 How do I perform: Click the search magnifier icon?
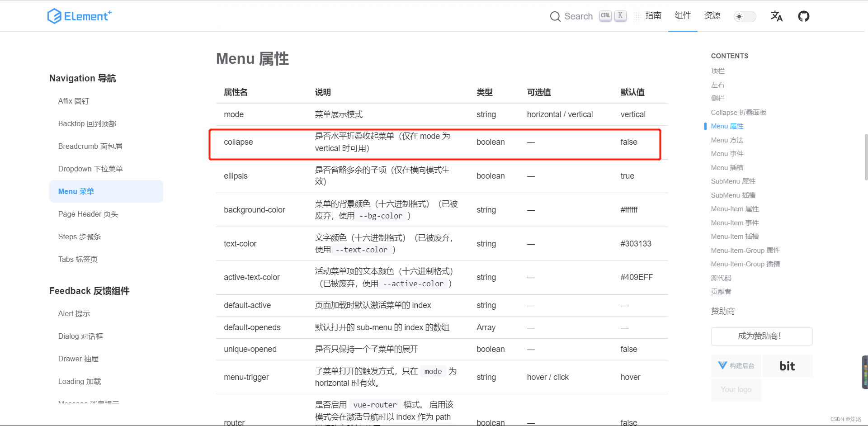click(555, 16)
